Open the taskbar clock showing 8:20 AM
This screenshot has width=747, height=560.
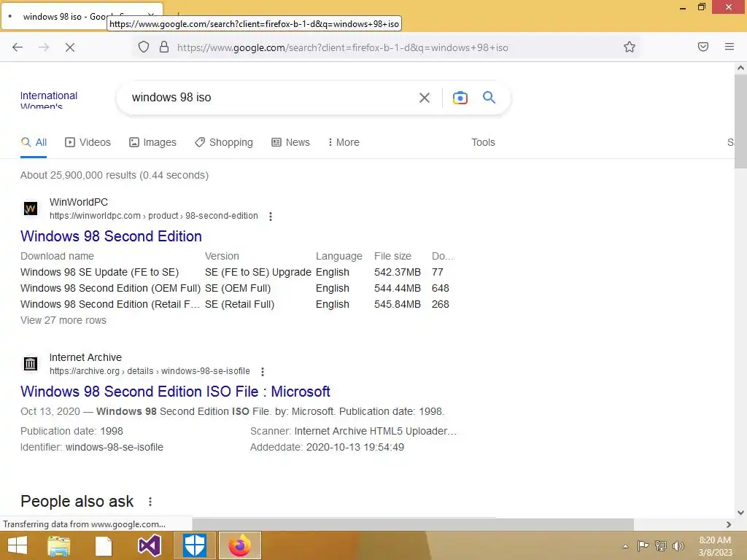tap(715, 546)
